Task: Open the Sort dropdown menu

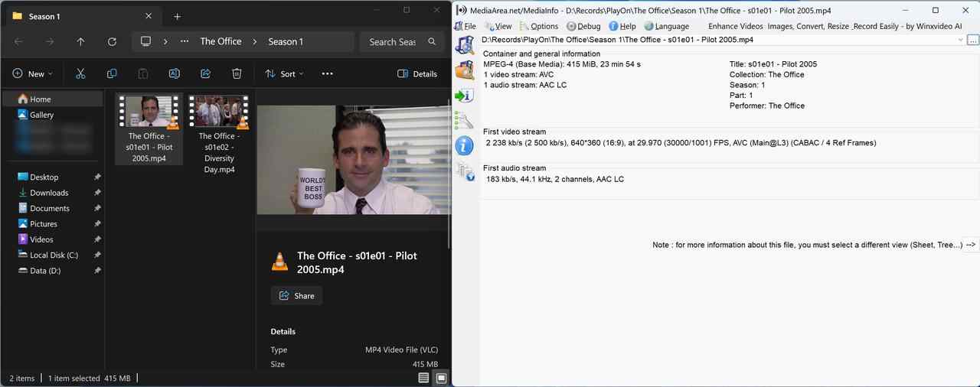Action: (284, 73)
